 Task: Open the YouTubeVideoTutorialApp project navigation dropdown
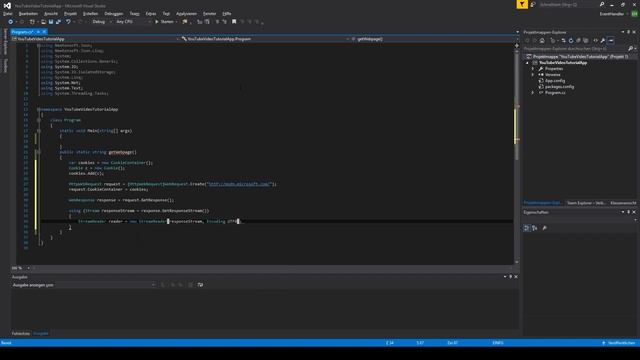(x=95, y=39)
